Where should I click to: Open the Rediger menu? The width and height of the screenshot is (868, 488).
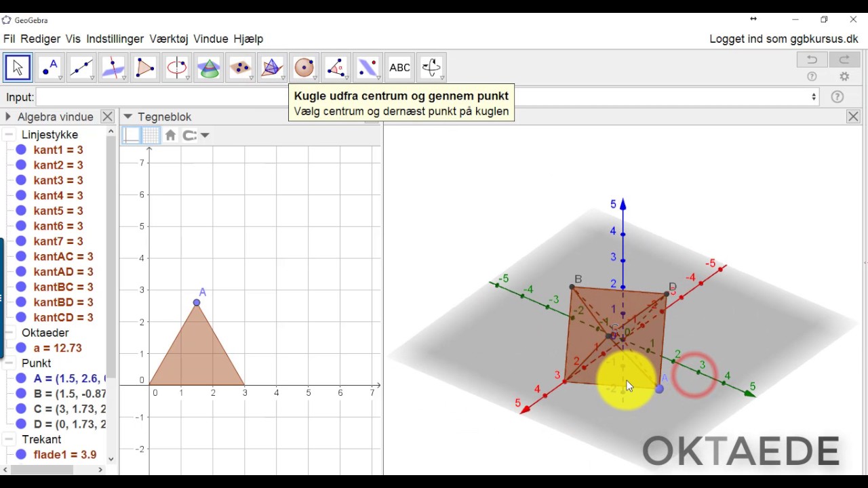tap(41, 39)
